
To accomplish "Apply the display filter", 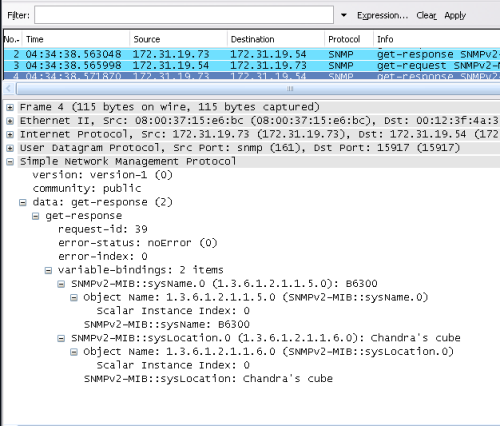I will click(x=455, y=15).
